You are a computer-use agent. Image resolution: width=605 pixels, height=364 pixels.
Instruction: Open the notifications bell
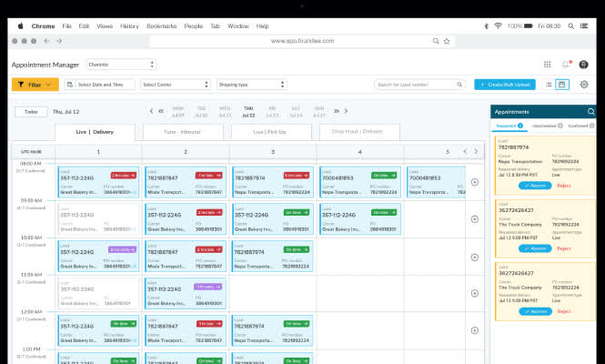566,65
